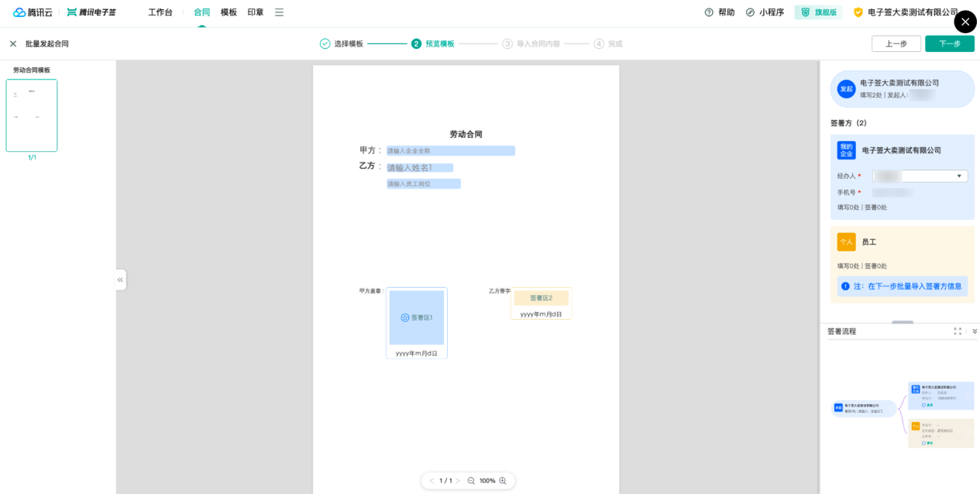Click the 手机号 value field

coord(892,192)
